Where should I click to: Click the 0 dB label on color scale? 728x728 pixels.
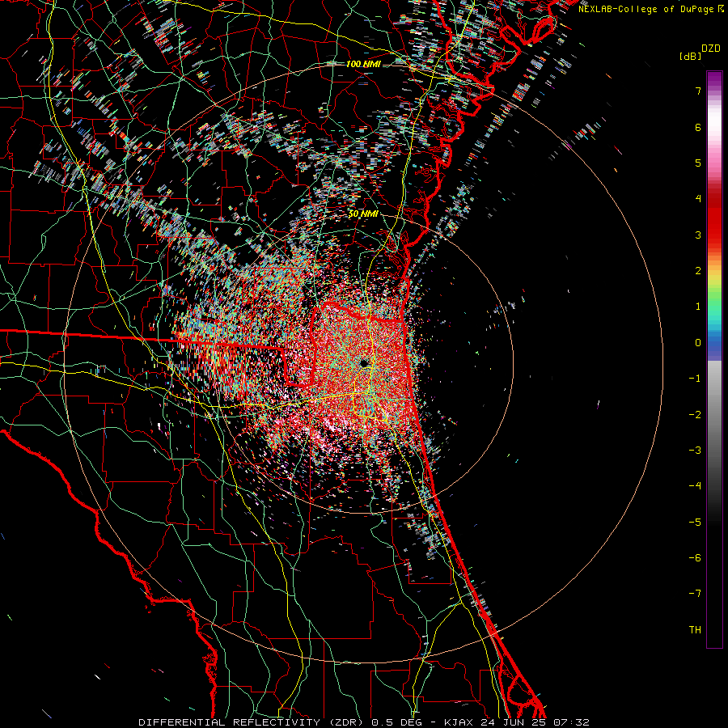tap(698, 343)
